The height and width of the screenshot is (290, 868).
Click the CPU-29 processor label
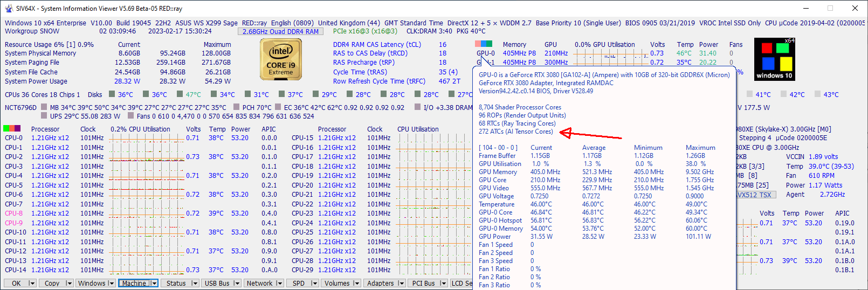[302, 270]
